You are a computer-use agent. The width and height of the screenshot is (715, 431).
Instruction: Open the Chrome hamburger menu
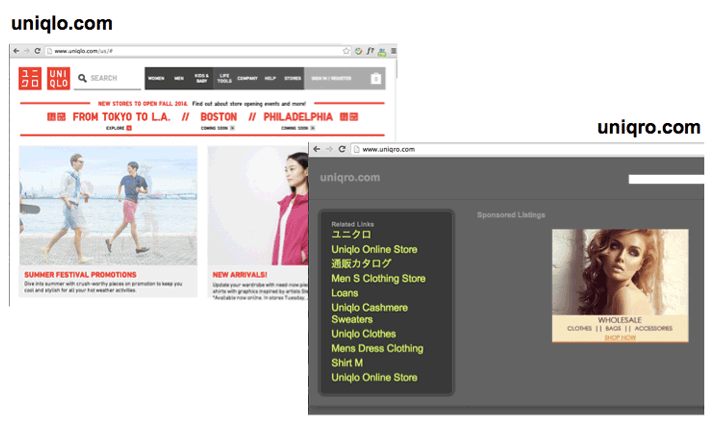(x=392, y=51)
